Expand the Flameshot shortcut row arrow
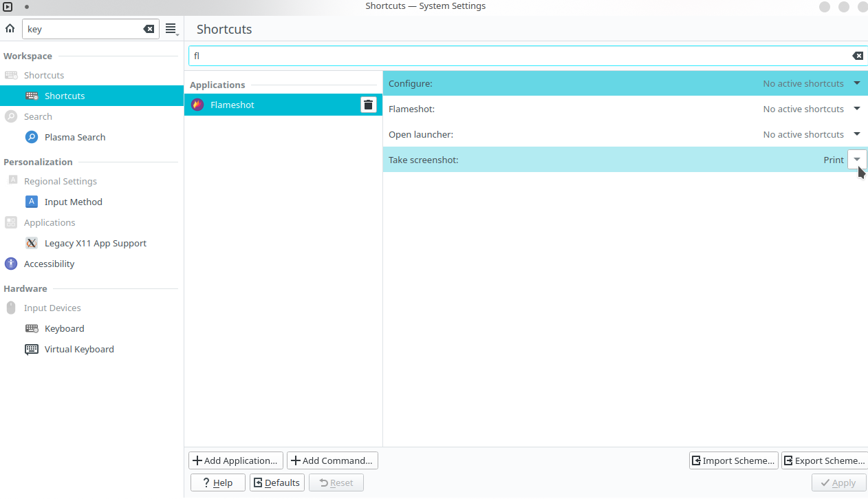 (x=857, y=109)
